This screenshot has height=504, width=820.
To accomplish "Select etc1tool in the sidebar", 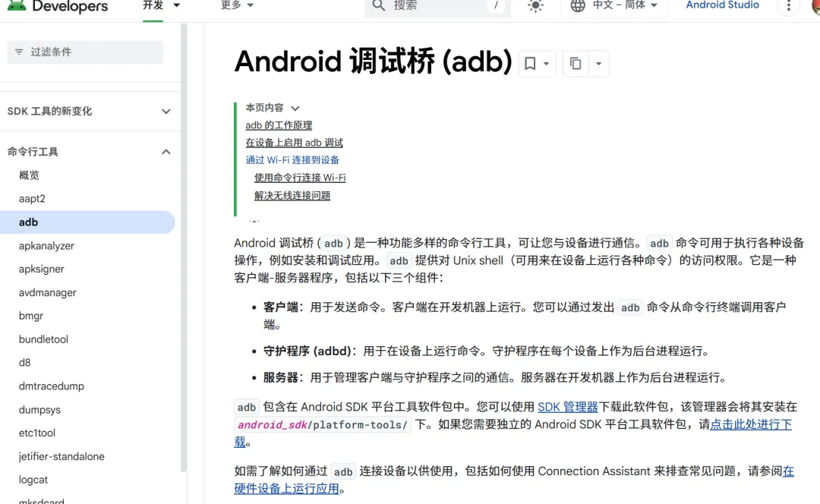I will 37,433.
